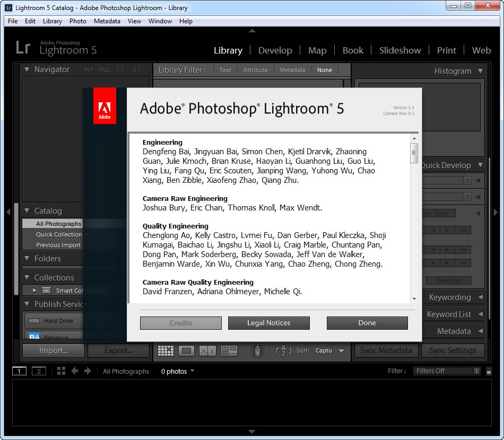Open the File menu
Viewport: 504px width, 440px height.
(x=13, y=21)
